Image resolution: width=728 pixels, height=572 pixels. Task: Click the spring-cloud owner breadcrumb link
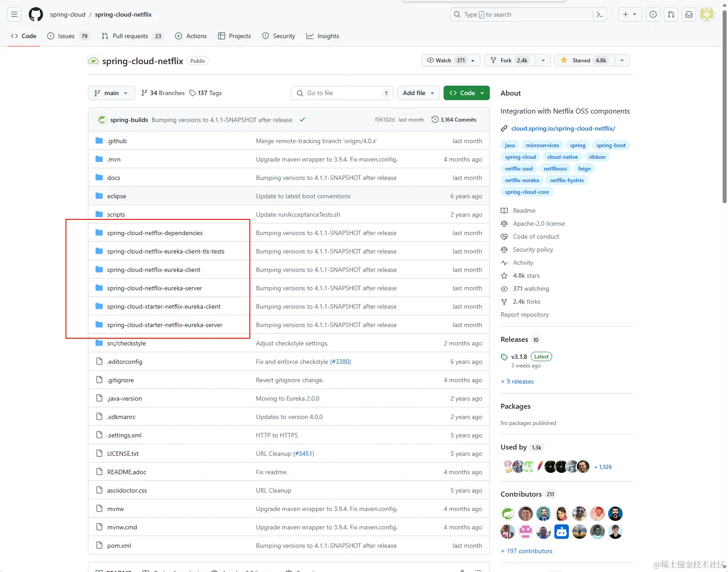(x=68, y=14)
